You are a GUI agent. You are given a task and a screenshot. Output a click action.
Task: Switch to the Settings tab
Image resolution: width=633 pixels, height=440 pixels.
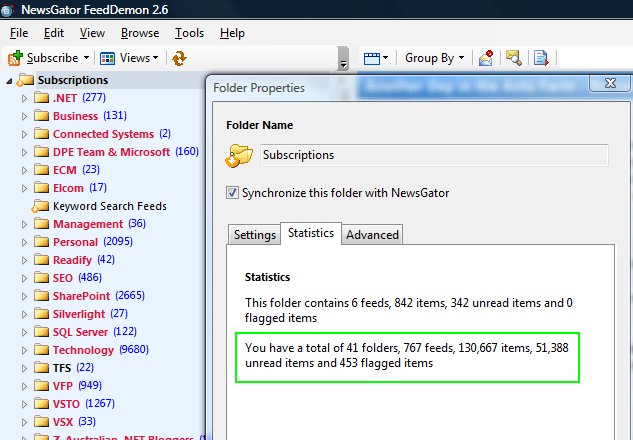coord(254,235)
